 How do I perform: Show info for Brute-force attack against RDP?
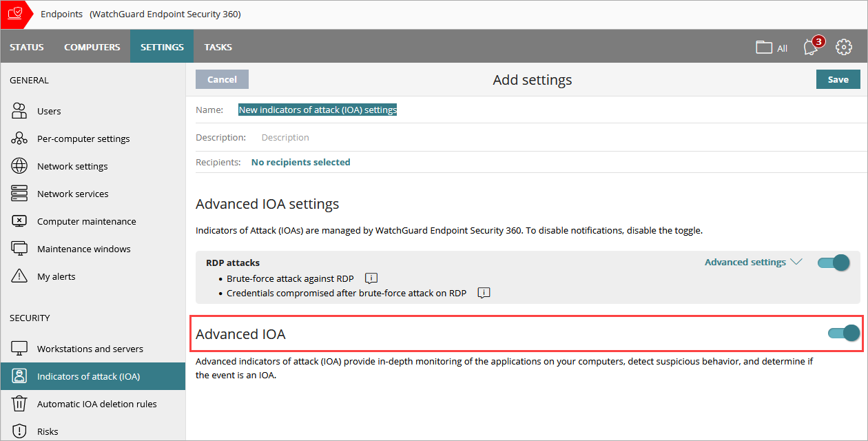coord(371,278)
